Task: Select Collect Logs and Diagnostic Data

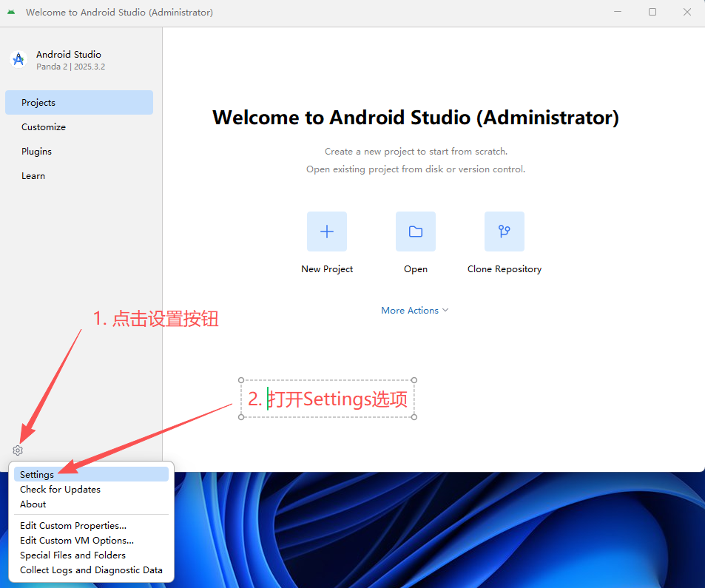Action: pos(91,570)
